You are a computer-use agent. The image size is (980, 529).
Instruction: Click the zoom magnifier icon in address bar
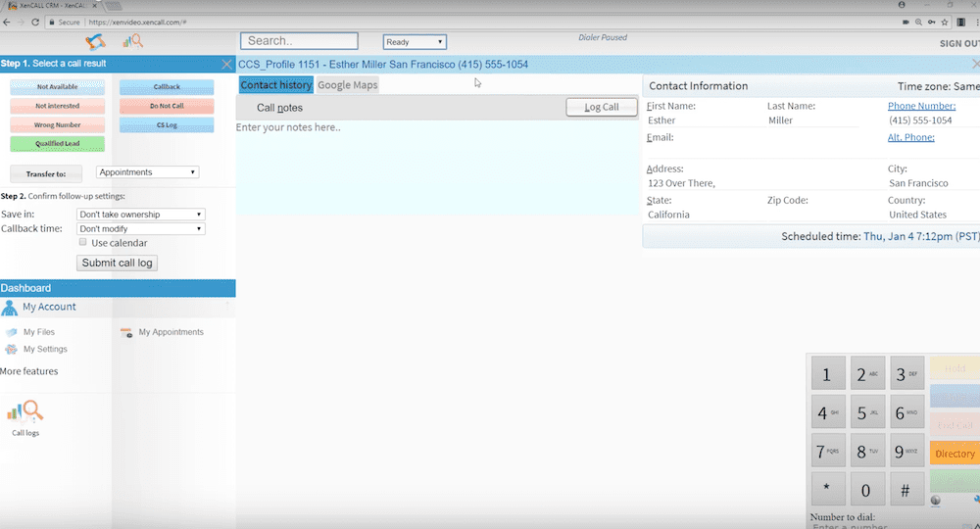(x=918, y=22)
